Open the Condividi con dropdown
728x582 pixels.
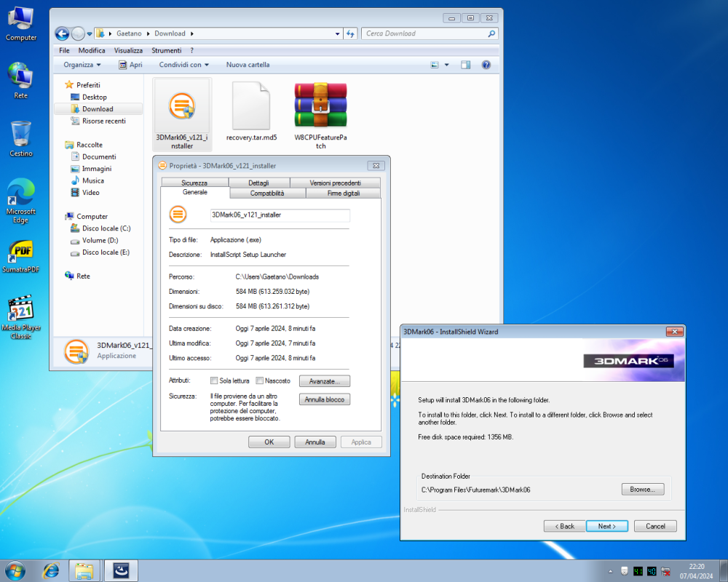183,65
